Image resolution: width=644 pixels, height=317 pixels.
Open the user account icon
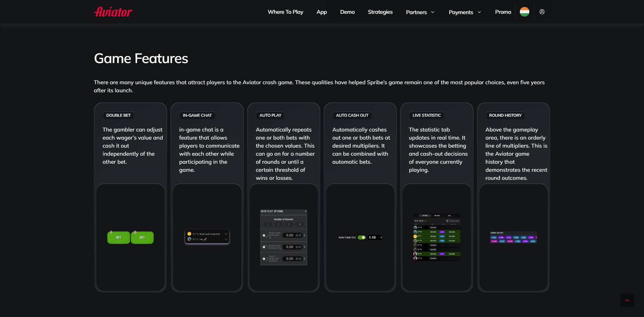click(542, 12)
